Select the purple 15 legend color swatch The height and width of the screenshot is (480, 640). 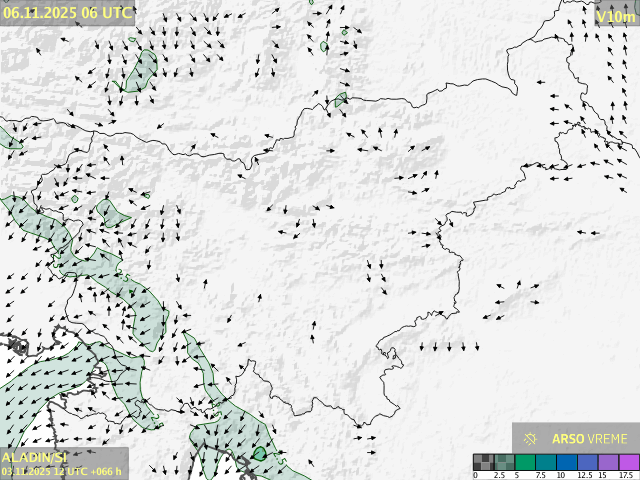(x=609, y=462)
